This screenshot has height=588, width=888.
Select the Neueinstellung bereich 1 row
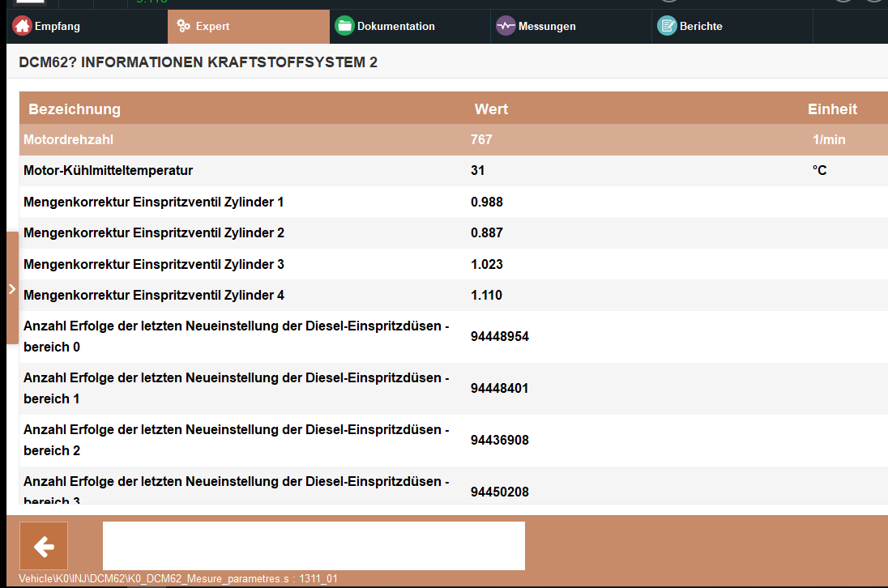tap(454, 389)
